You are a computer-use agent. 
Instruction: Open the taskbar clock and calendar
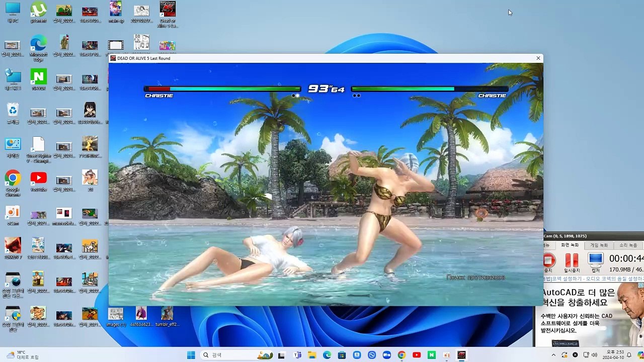615,355
